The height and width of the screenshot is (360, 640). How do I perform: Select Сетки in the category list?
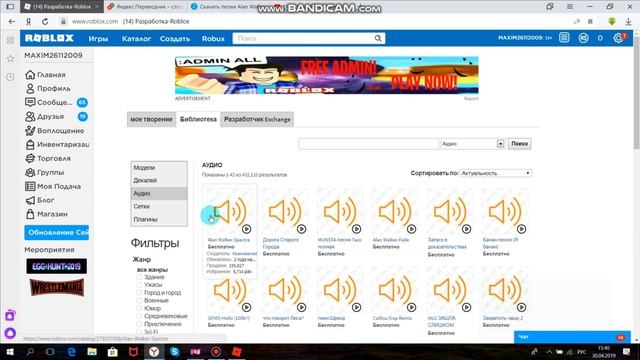[159, 207]
